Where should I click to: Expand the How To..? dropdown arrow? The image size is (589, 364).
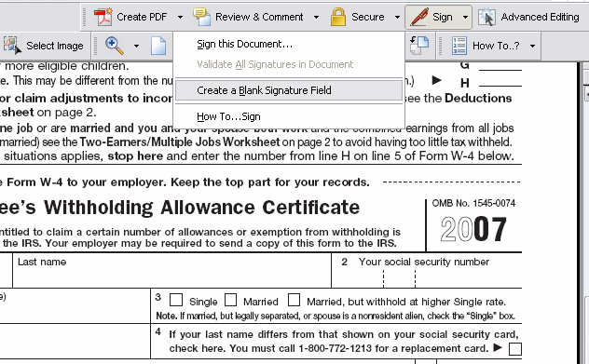[x=533, y=47]
